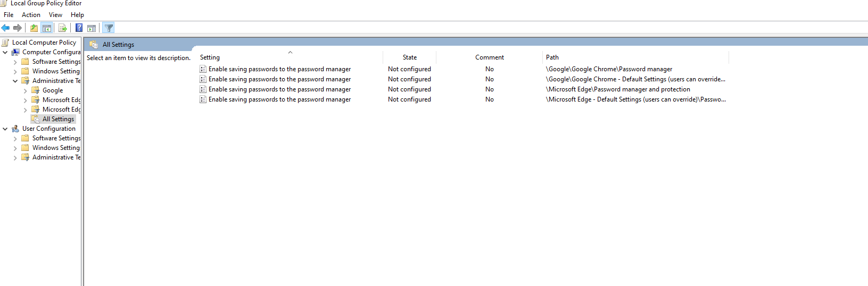The height and width of the screenshot is (286, 868).
Task: Go up one level with folder icon
Action: pos(34,28)
